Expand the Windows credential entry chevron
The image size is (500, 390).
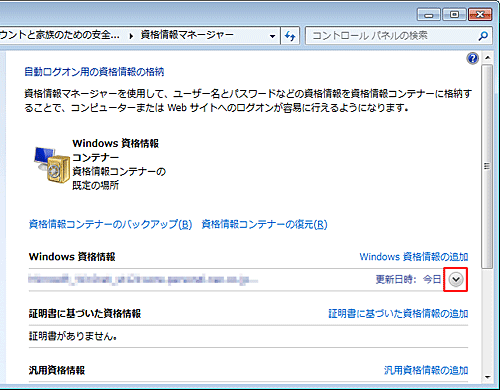point(455,280)
